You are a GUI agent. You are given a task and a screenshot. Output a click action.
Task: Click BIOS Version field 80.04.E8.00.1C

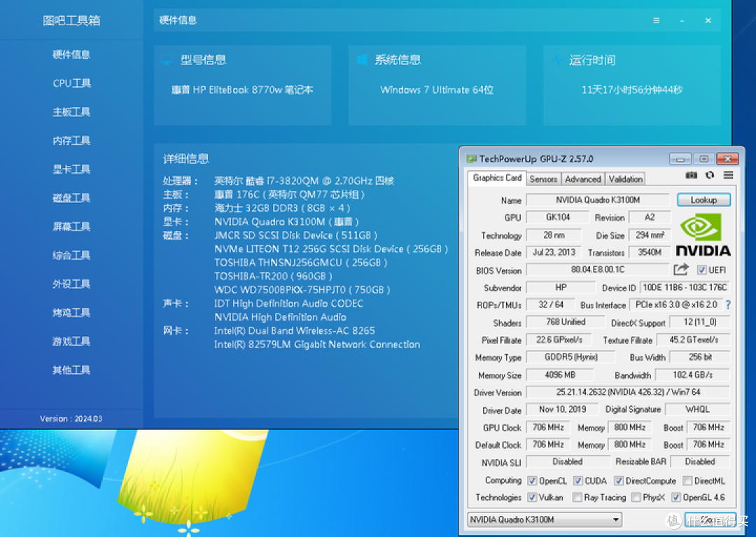597,270
